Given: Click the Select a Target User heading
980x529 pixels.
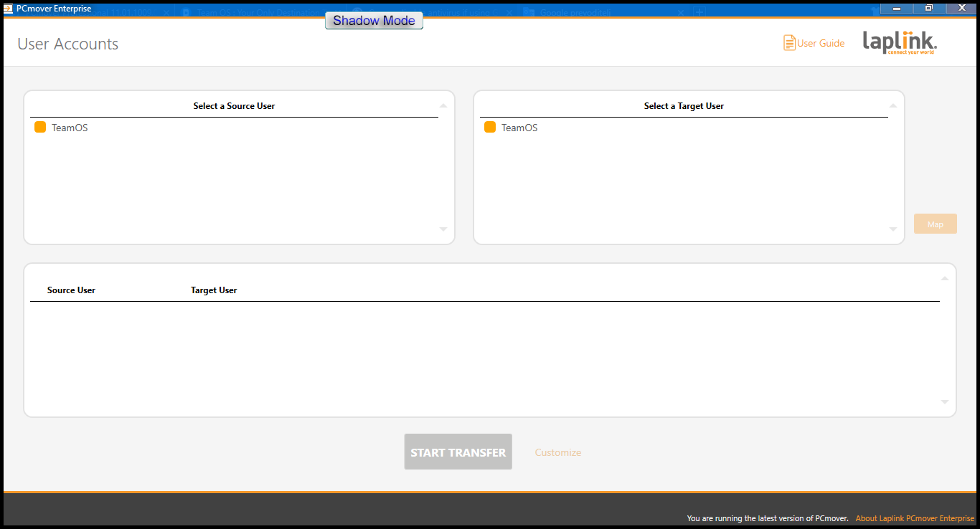Looking at the screenshot, I should tap(684, 106).
